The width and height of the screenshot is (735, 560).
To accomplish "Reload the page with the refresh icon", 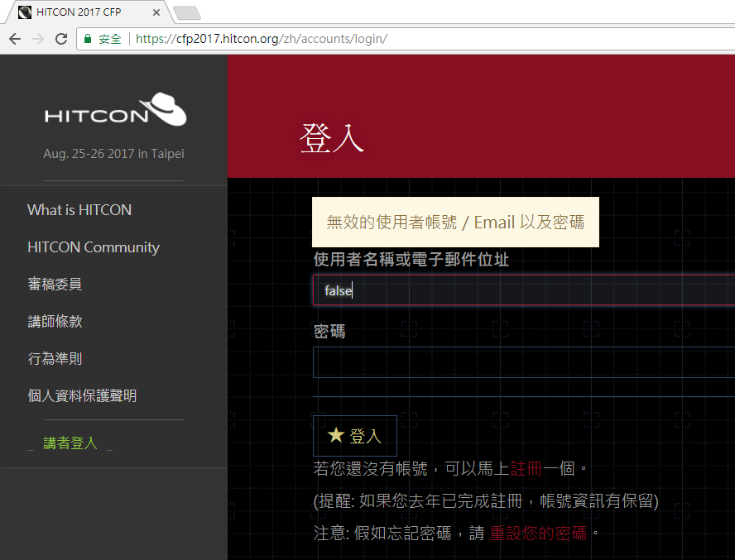I will tap(61, 39).
